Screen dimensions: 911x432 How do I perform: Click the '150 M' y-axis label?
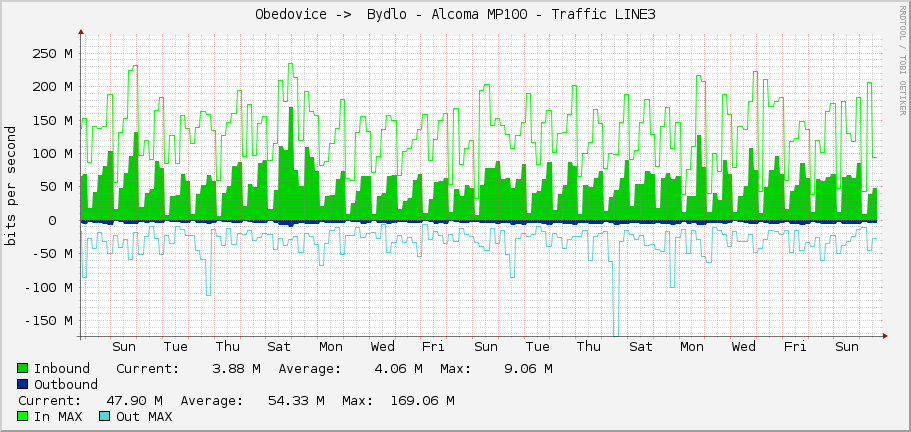coord(52,121)
